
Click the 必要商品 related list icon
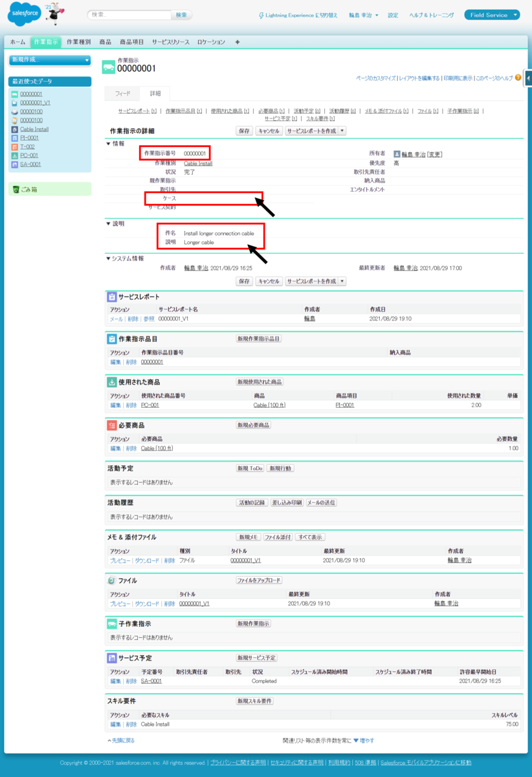pyautogui.click(x=112, y=425)
